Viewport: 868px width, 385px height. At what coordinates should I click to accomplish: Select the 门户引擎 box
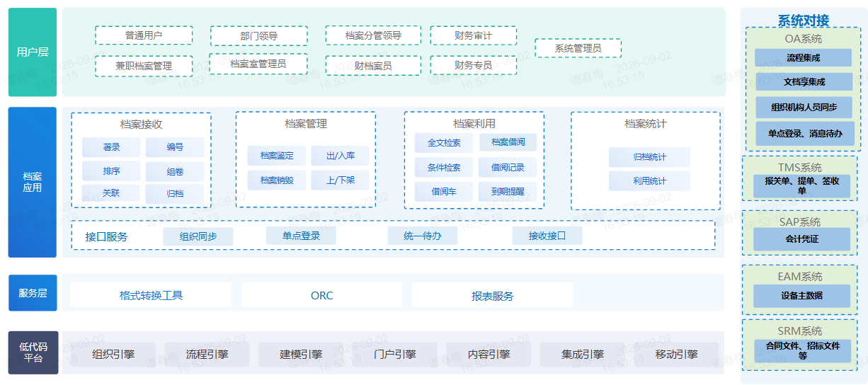click(395, 355)
